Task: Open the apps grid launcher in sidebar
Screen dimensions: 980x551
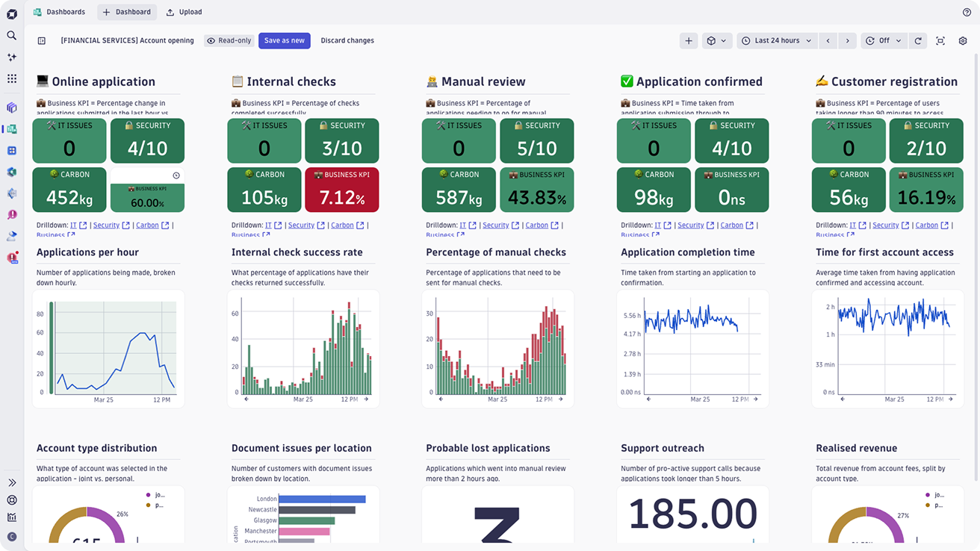Action: 11,78
